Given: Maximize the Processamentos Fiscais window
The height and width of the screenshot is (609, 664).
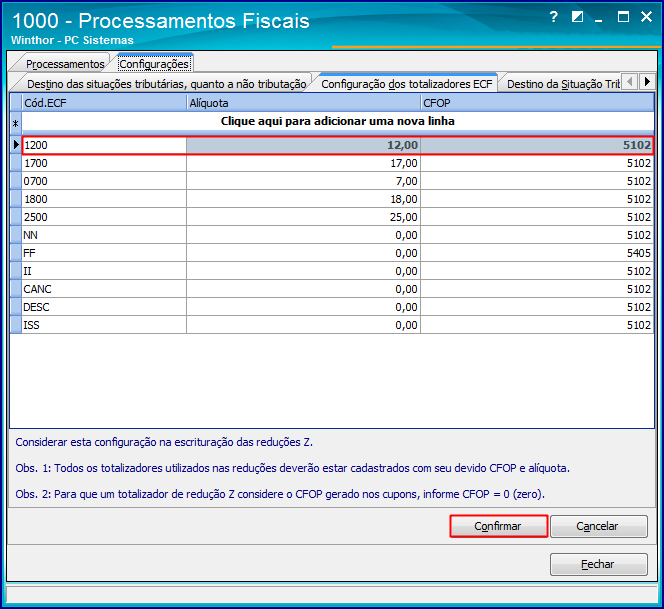Looking at the screenshot, I should click(x=623, y=17).
